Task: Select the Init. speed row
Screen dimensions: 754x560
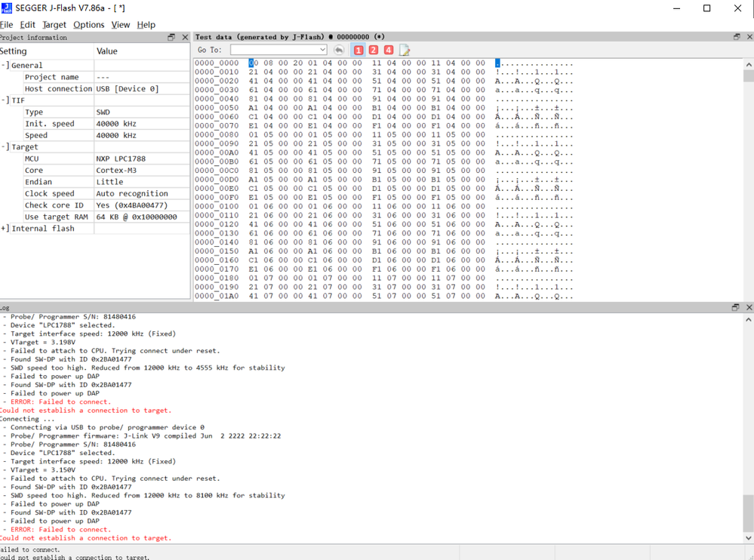Action: (95, 124)
